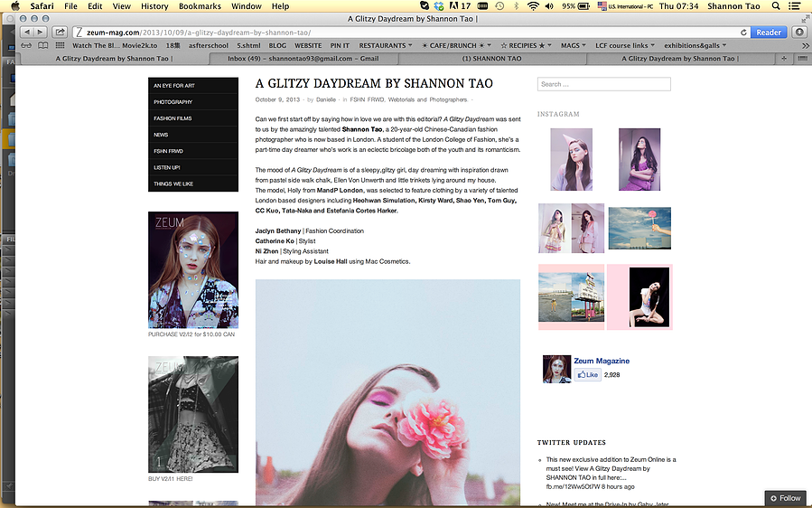The width and height of the screenshot is (812, 508).
Task: Click the Wi-Fi status icon
Action: tap(533, 6)
